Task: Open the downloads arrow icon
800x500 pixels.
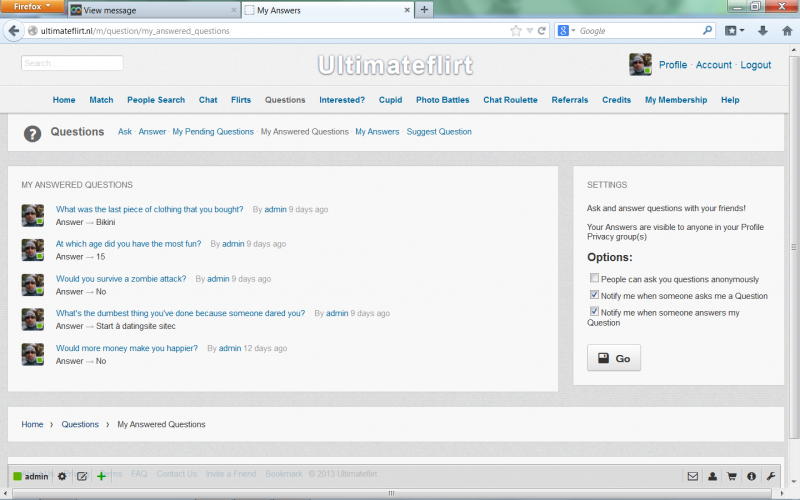Action: 763,31
